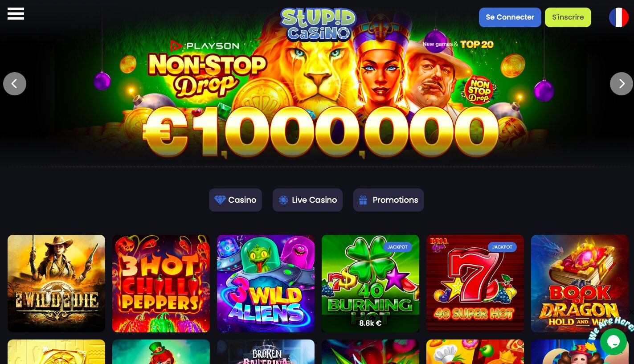Open the 3 Wild Aliens game

coord(266,283)
